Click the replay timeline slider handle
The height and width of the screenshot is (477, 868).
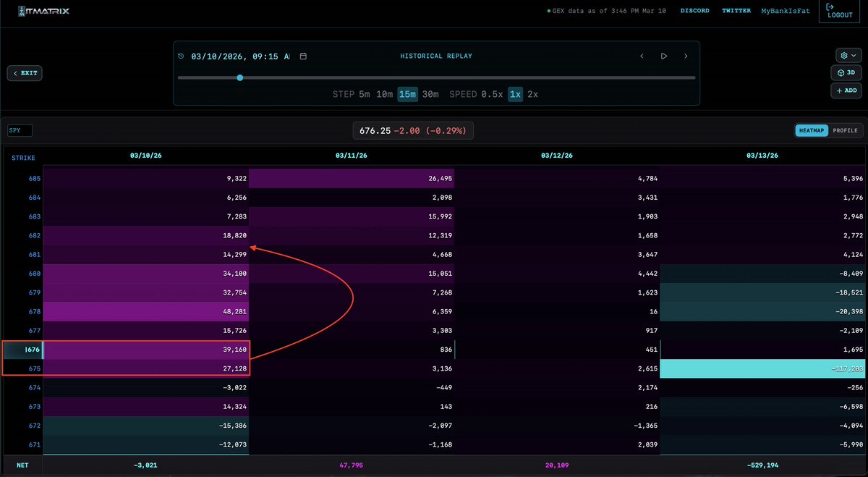point(239,77)
